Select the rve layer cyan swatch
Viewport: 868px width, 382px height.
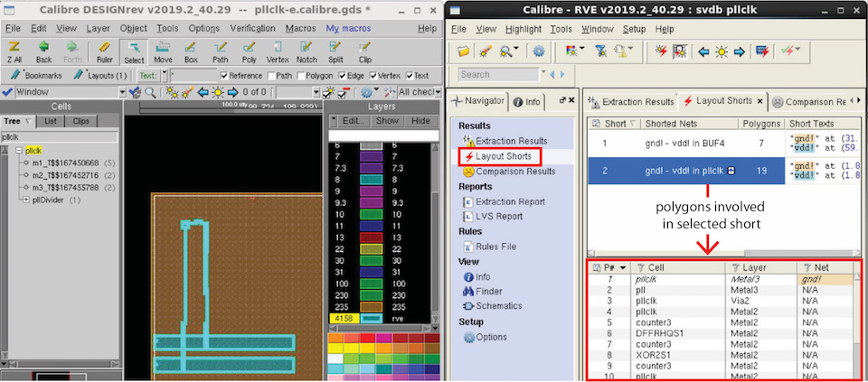(372, 319)
